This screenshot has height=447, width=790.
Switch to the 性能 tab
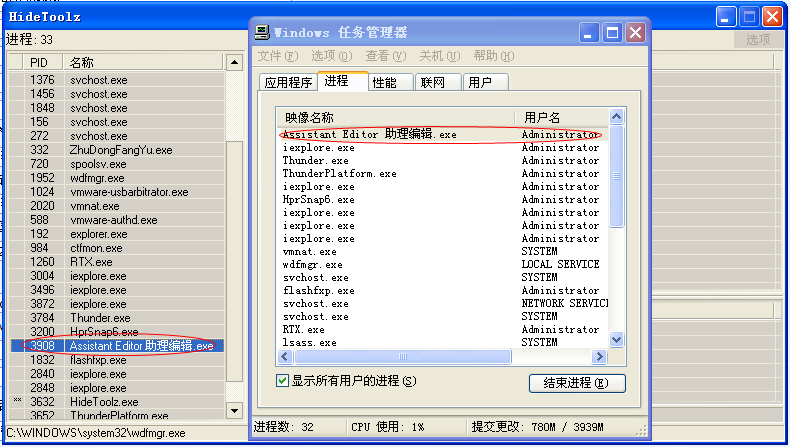click(x=390, y=82)
